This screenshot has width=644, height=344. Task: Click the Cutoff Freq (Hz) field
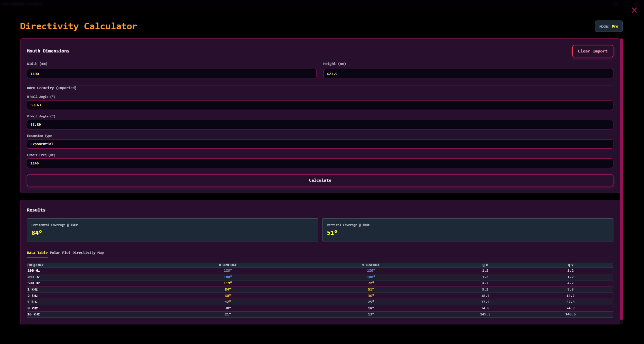pyautogui.click(x=320, y=163)
